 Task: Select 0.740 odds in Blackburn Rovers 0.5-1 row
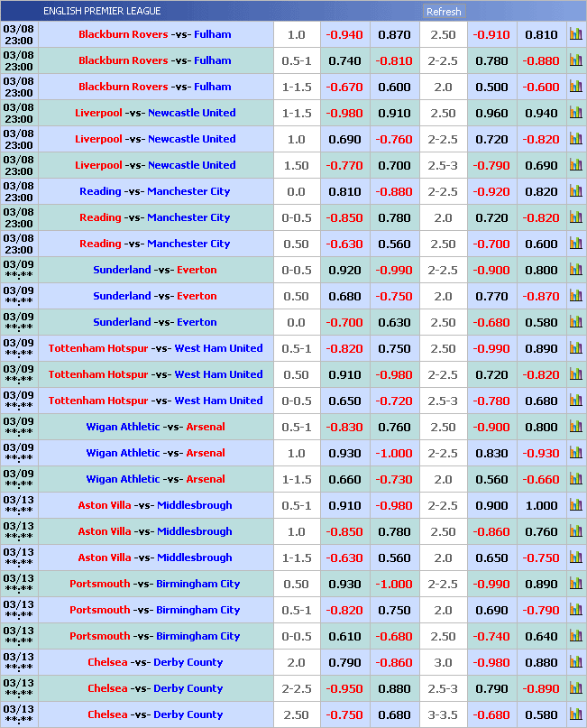click(344, 60)
